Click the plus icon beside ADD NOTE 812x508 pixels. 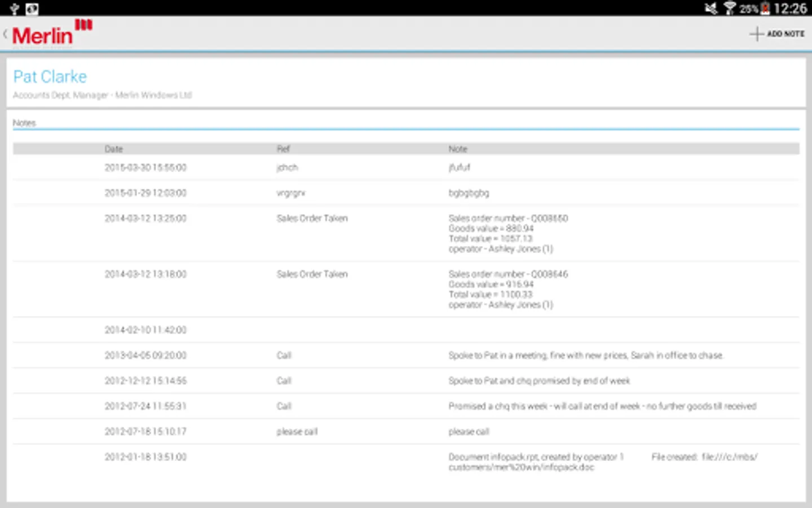click(x=756, y=34)
